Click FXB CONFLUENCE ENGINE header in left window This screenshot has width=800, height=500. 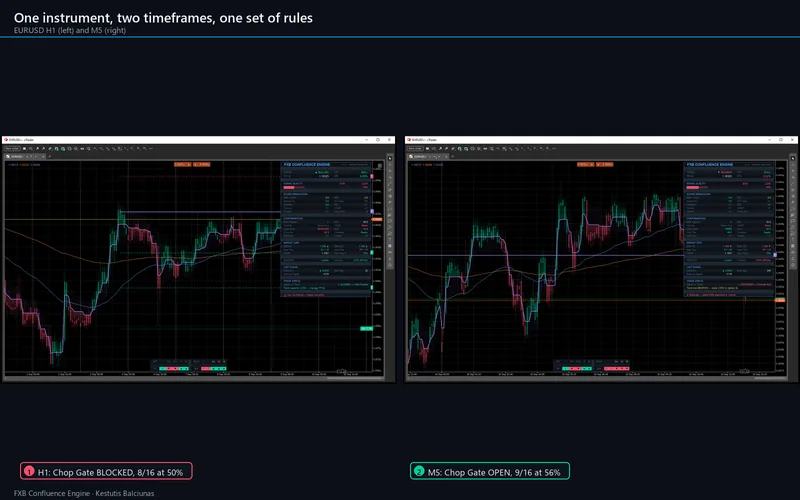pyautogui.click(x=307, y=164)
